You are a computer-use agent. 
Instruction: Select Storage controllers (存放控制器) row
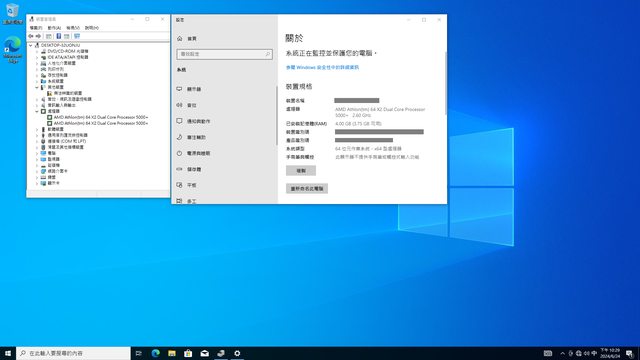coord(54,76)
